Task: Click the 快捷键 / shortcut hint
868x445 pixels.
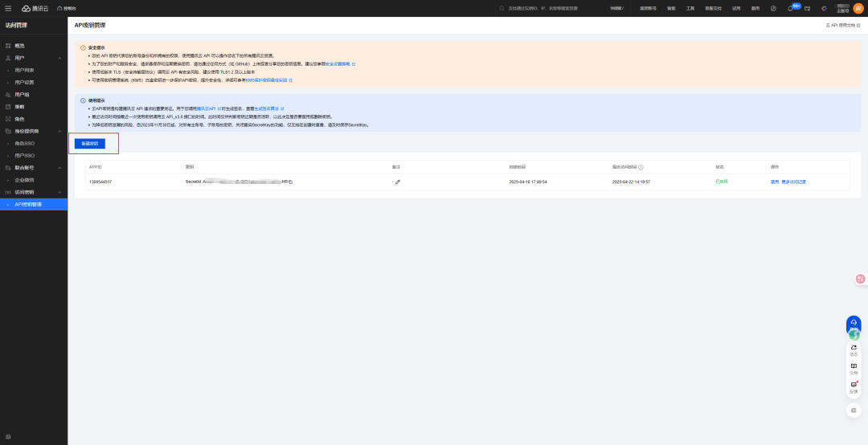Action: click(x=616, y=8)
